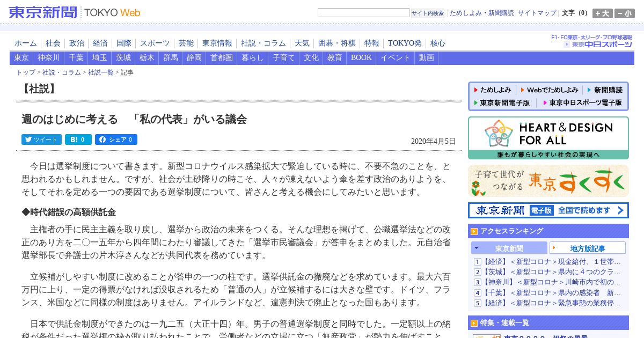Click the サイト内検索 button
644x338 pixels.
coord(428,13)
